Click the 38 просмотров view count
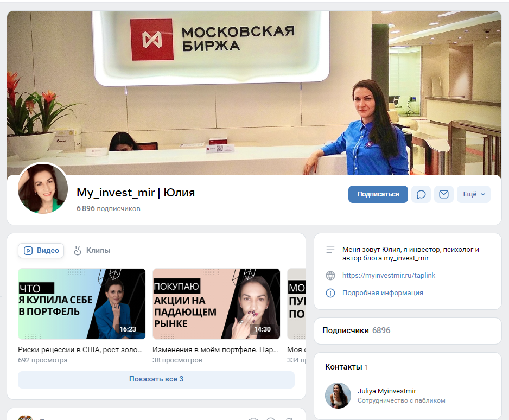This screenshot has height=420, width=509. (177, 360)
